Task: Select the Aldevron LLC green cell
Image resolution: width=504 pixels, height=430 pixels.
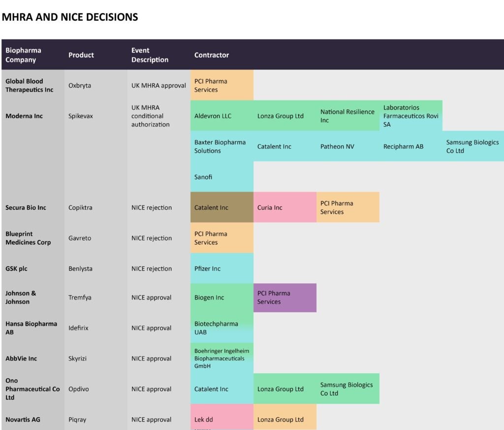Action: 221,116
